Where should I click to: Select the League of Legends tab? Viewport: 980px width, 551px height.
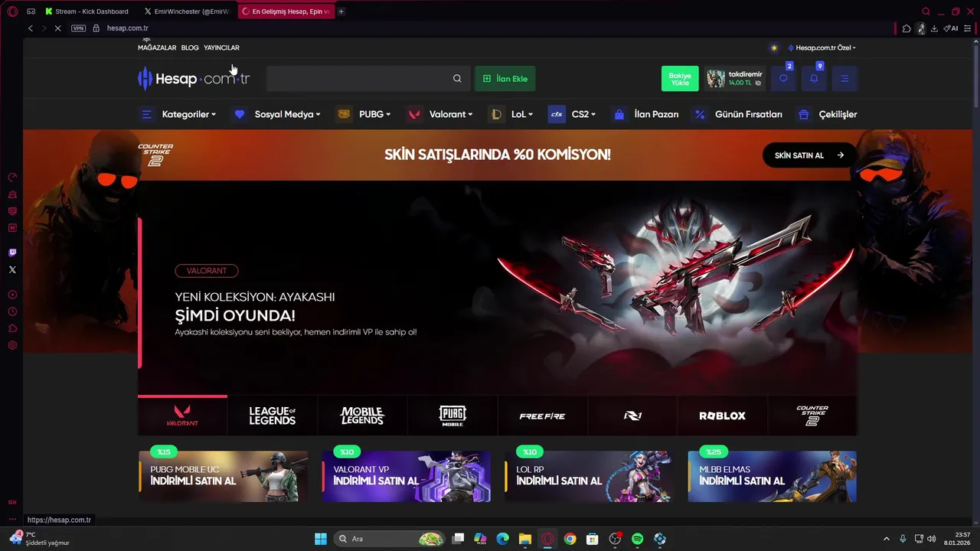click(272, 416)
